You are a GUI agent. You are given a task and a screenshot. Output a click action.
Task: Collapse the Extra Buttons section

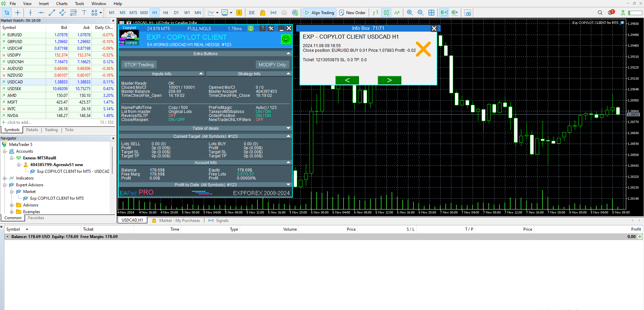click(288, 53)
